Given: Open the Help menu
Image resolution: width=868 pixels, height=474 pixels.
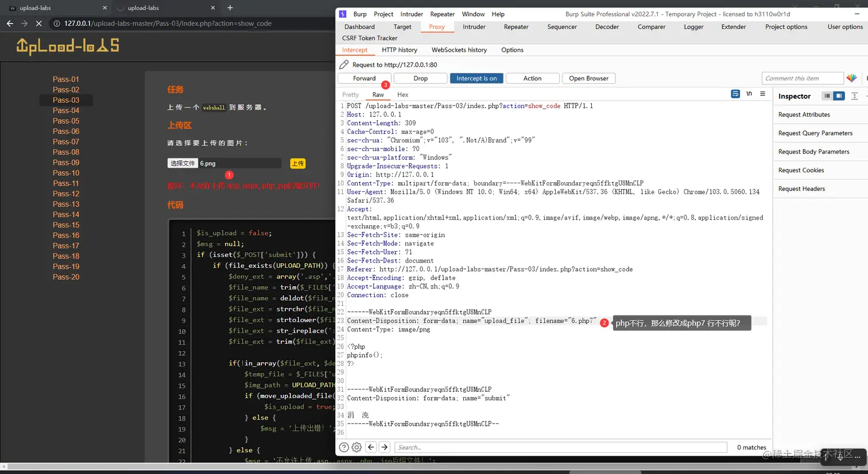Looking at the screenshot, I should (x=498, y=14).
